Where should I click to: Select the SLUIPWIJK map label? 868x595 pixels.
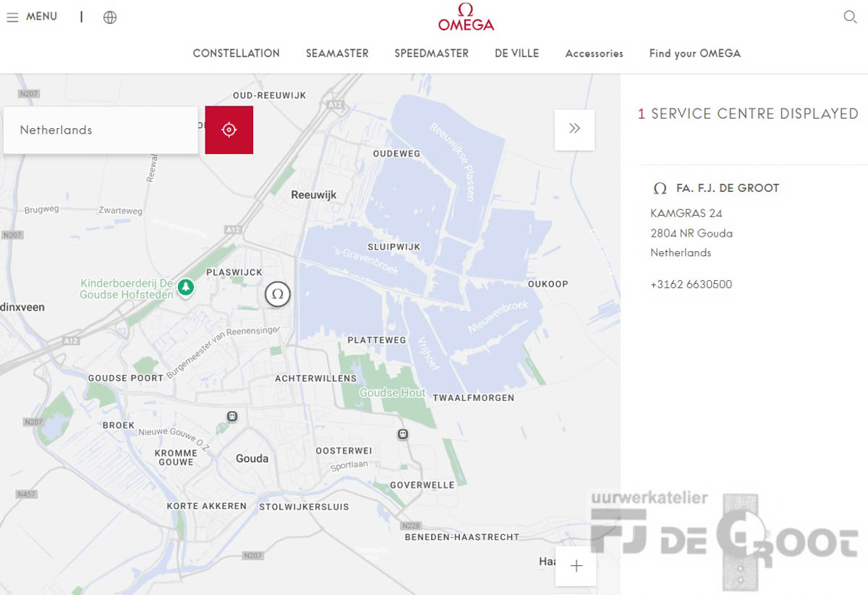(393, 247)
